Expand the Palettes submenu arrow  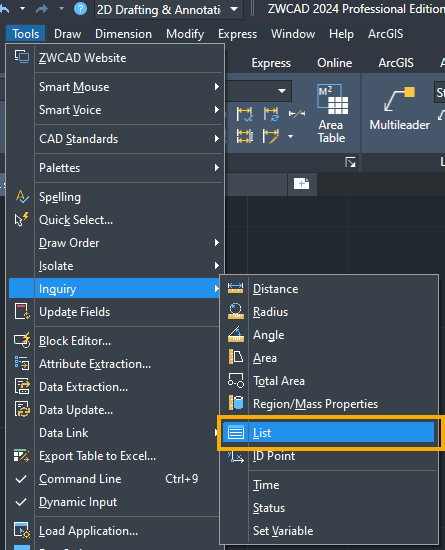pos(217,168)
